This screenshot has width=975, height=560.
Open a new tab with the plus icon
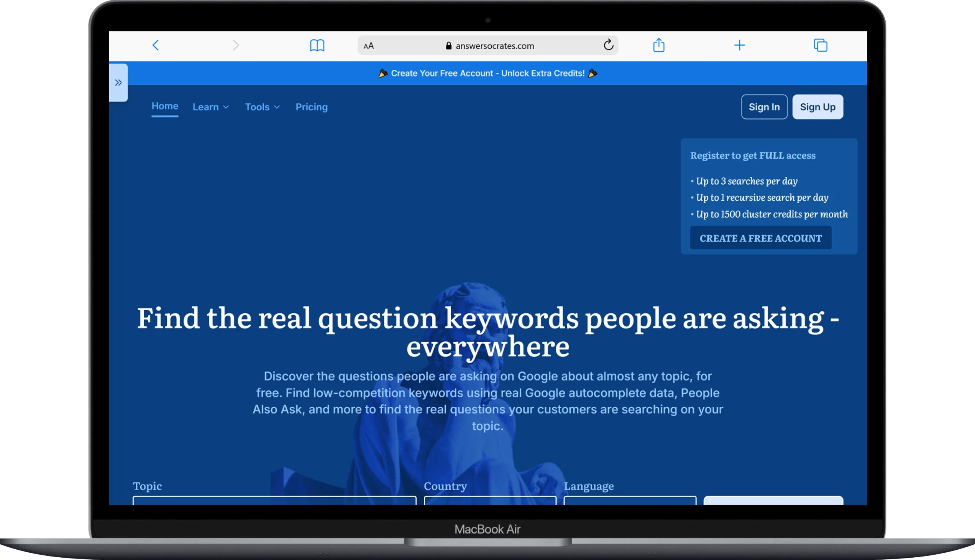(739, 45)
